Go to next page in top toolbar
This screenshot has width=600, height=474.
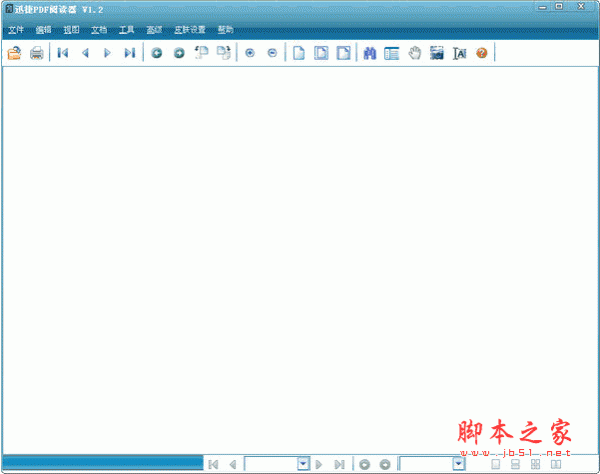108,53
